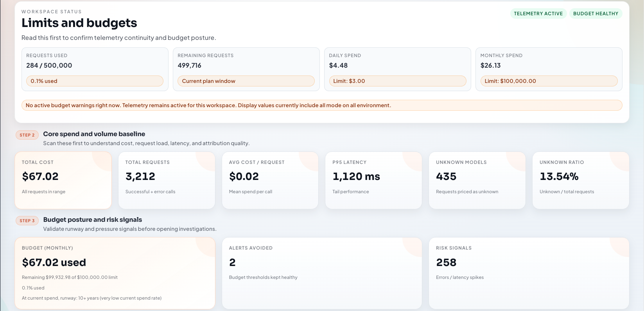644x311 pixels.
Task: Click the Budget thresholds kept healthy text
Action: [x=263, y=277]
